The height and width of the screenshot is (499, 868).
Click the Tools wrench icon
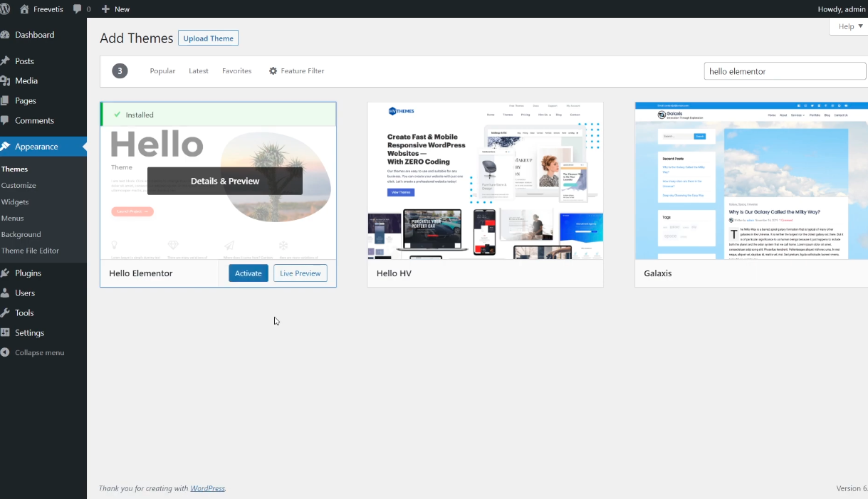(6, 313)
